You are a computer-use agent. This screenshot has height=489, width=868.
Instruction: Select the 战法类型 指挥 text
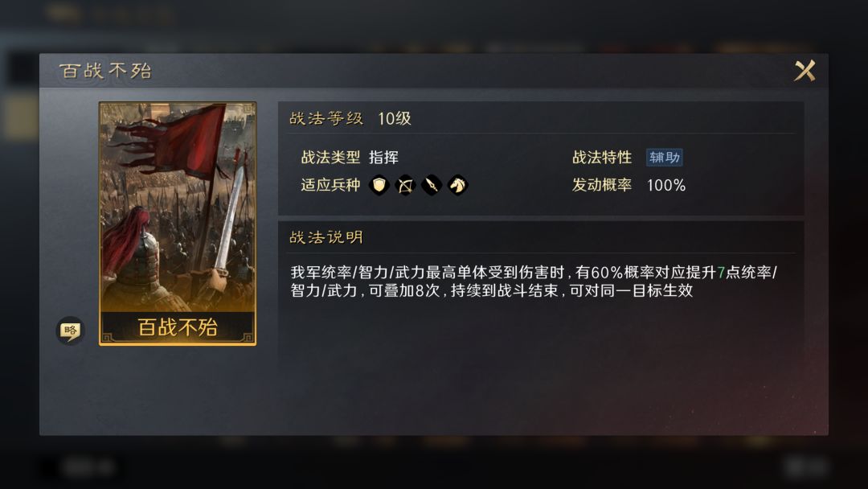point(350,158)
